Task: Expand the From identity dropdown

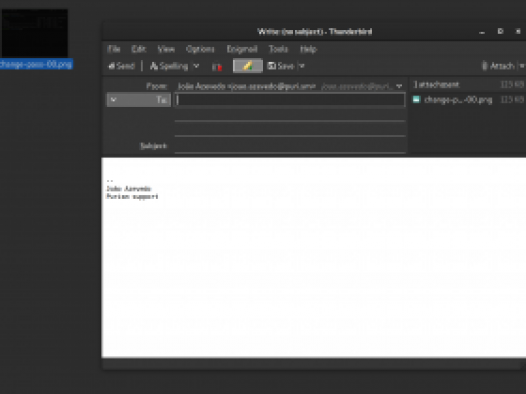Action: tap(399, 86)
